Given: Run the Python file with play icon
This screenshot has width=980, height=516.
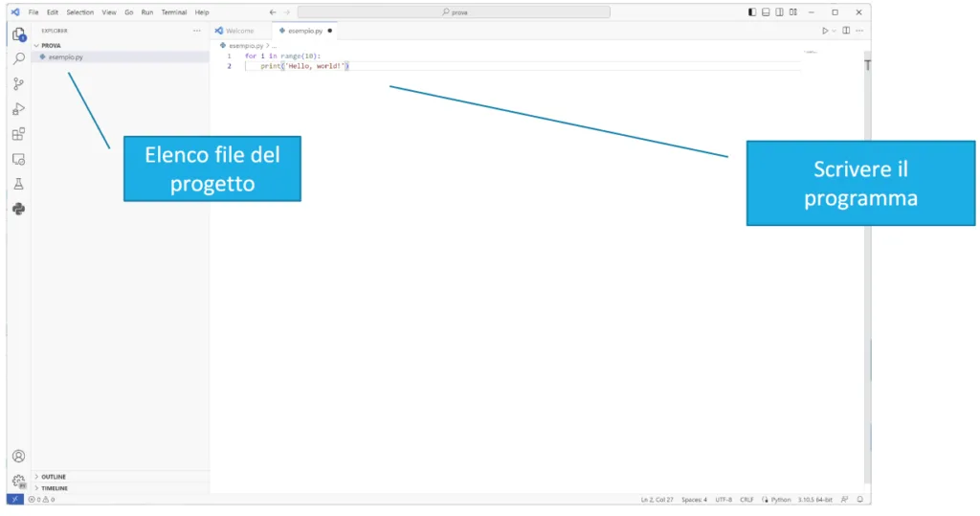Looking at the screenshot, I should tap(825, 31).
